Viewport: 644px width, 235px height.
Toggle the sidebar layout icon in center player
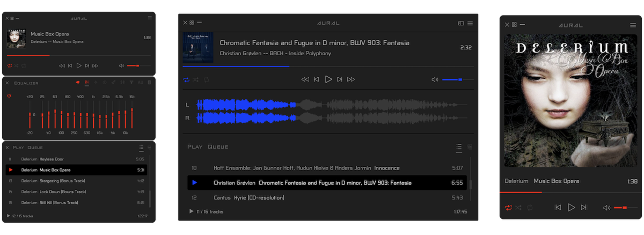coord(461,23)
